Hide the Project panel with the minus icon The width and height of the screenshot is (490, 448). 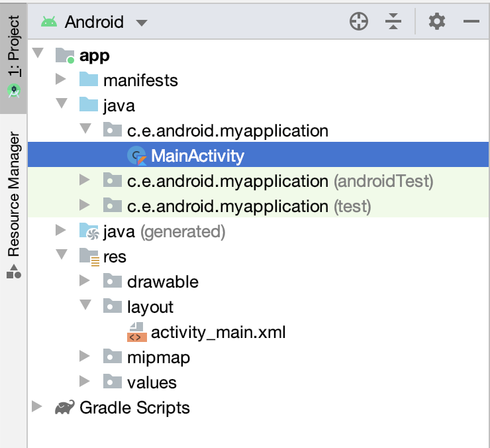coord(471,22)
